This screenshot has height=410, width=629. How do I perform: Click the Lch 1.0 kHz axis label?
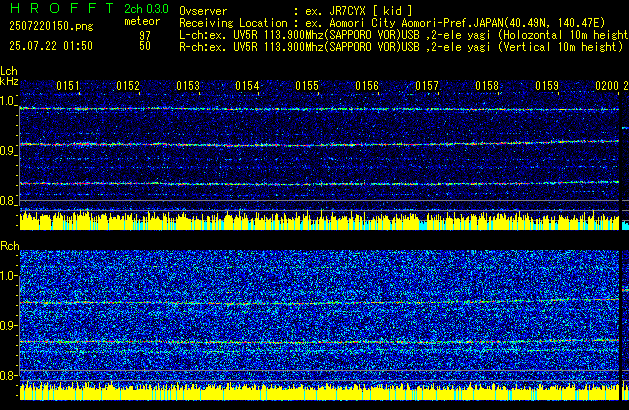(8, 101)
